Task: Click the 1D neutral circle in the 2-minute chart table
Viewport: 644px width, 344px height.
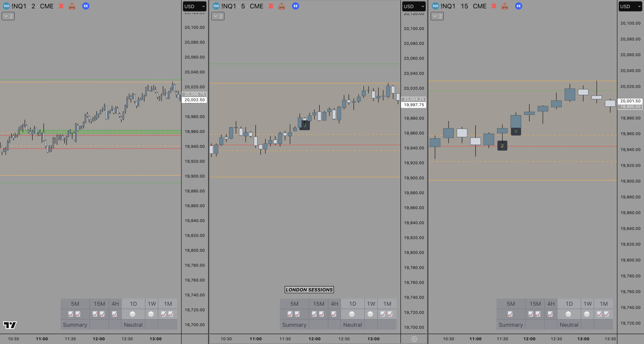Action: pyautogui.click(x=133, y=314)
